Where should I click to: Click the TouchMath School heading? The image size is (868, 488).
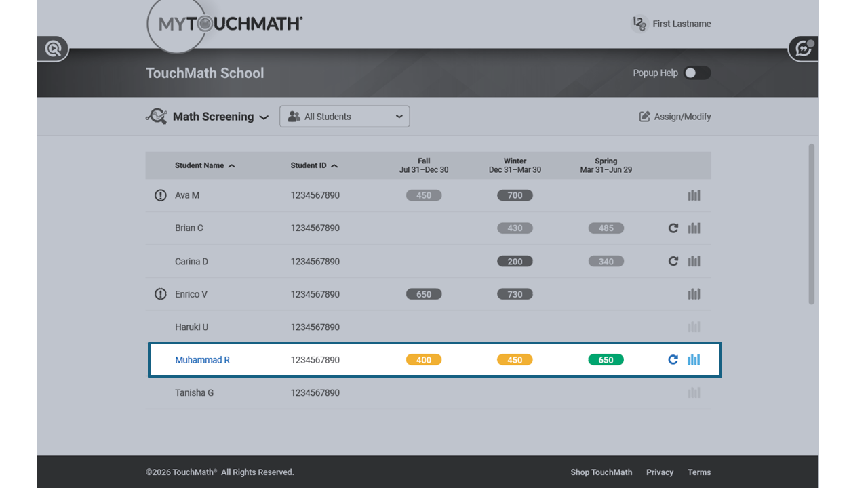click(x=205, y=73)
